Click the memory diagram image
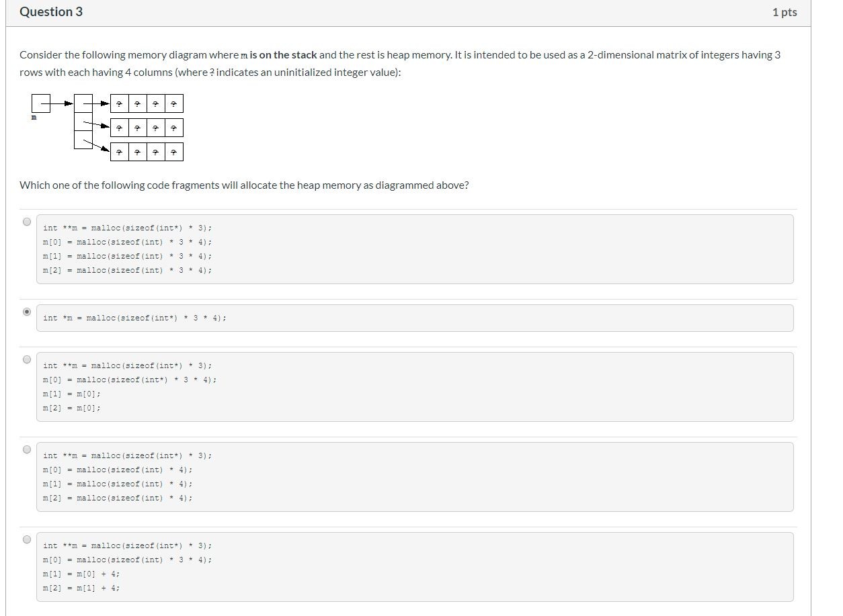This screenshot has width=843, height=616. 108,126
